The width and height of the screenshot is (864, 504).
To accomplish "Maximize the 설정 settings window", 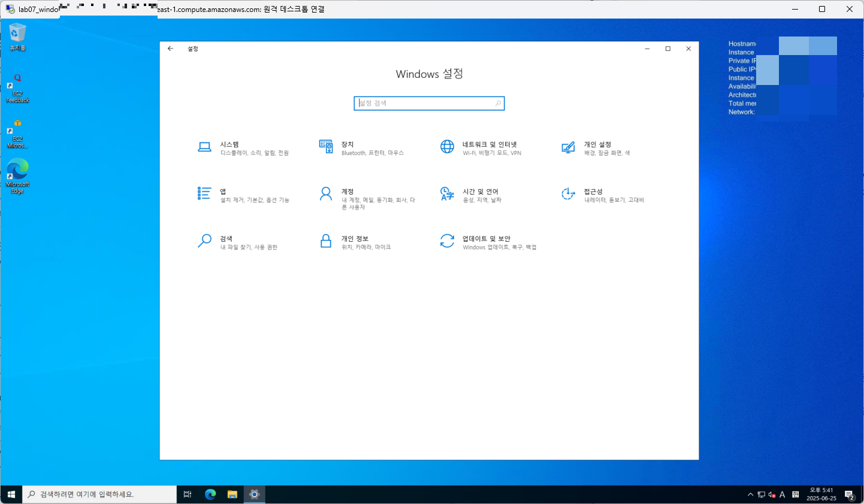I will [x=668, y=48].
